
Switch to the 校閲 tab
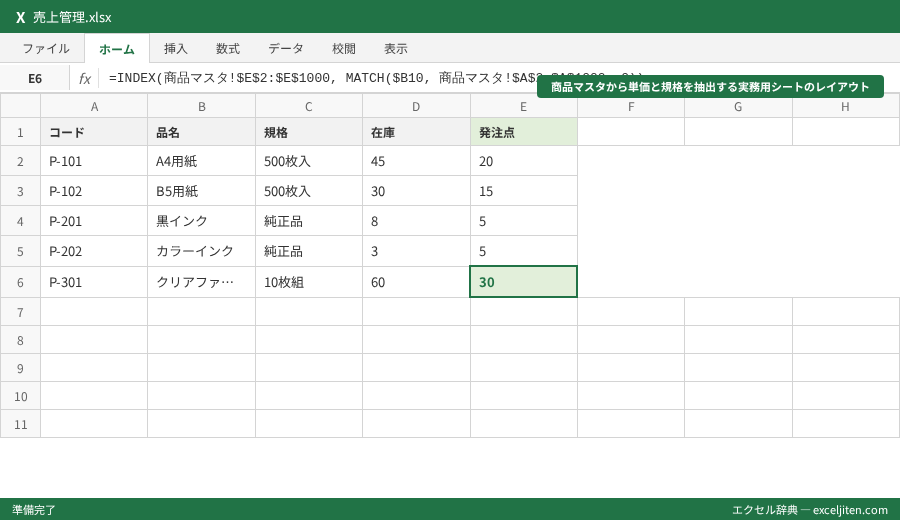click(x=344, y=48)
